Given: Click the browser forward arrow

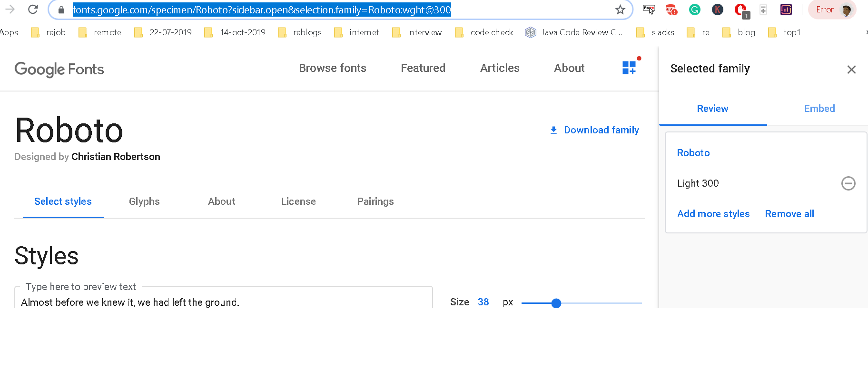Looking at the screenshot, I should [10, 9].
